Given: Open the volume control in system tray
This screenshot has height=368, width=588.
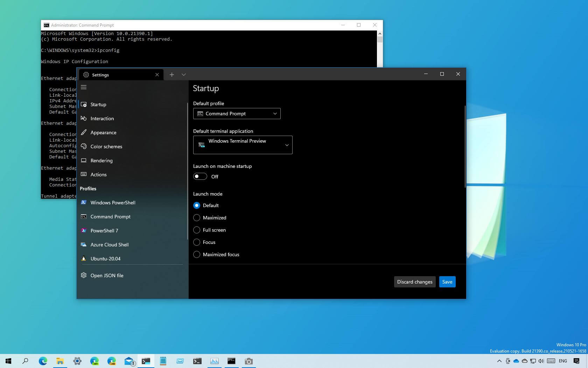Looking at the screenshot, I should point(541,361).
